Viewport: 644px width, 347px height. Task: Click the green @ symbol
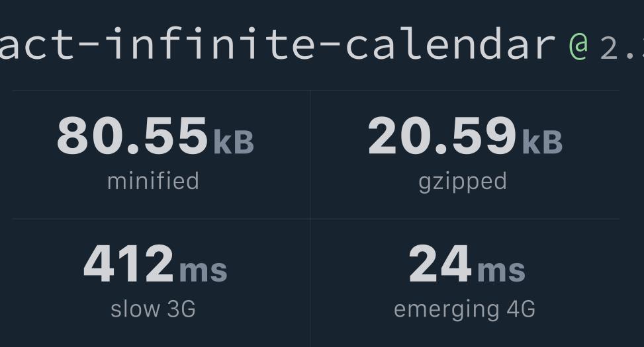point(579,46)
